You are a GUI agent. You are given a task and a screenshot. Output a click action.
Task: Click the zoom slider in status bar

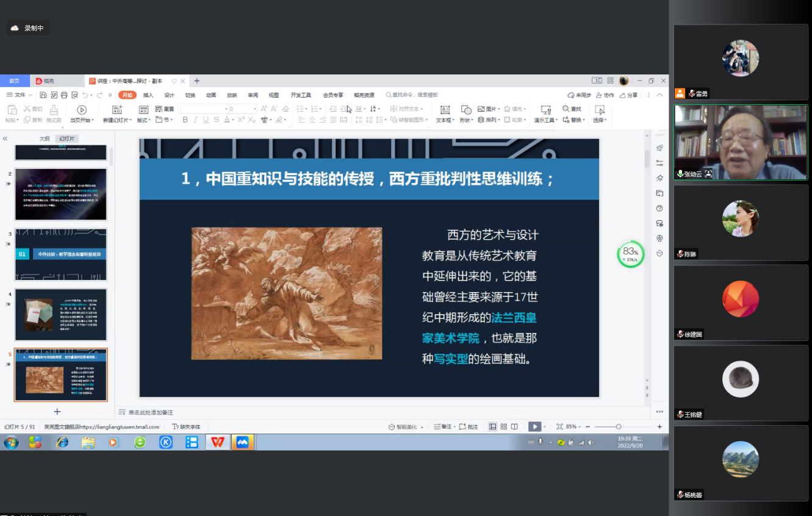[619, 427]
